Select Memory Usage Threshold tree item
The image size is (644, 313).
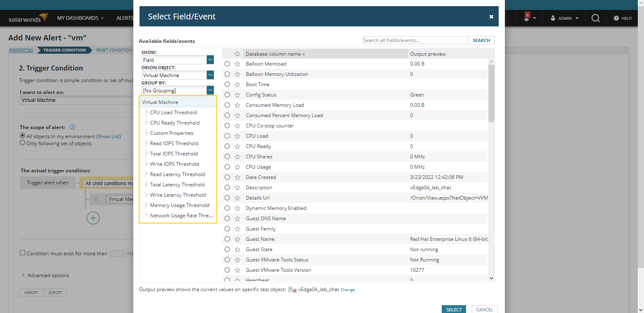[180, 205]
